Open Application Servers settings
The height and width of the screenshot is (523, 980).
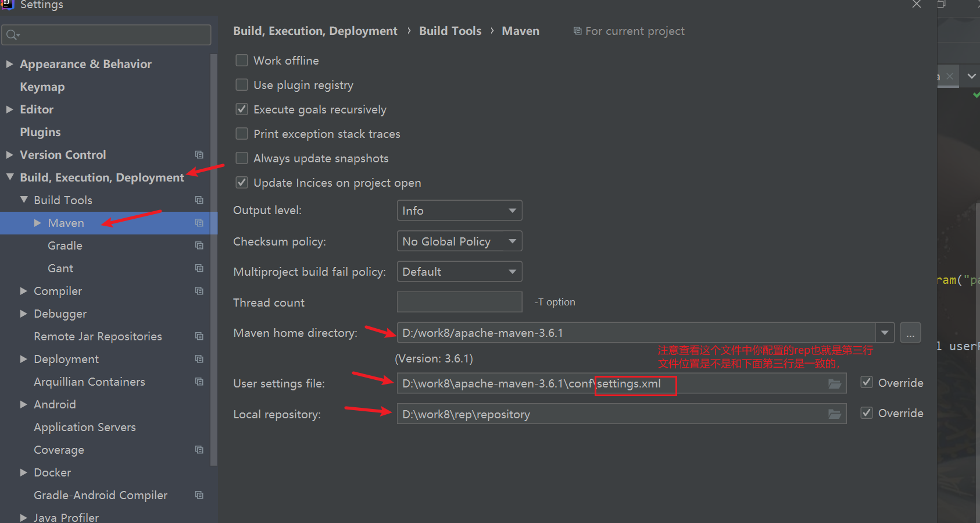point(85,427)
